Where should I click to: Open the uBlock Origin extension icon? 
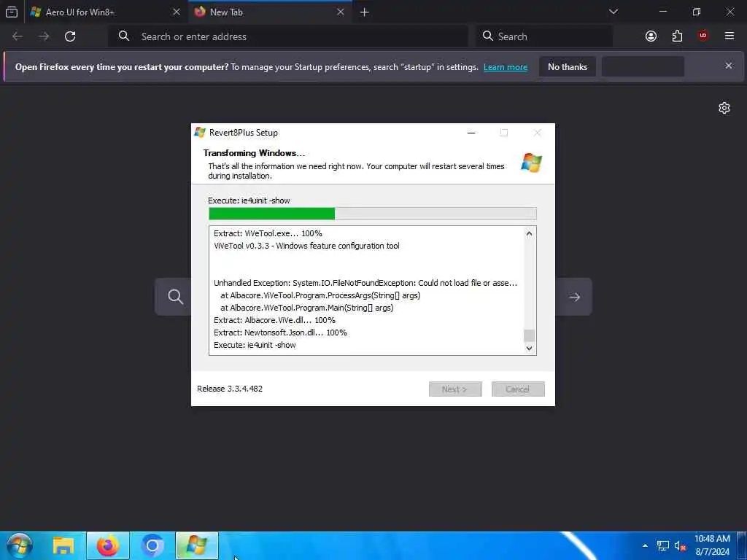tap(703, 36)
